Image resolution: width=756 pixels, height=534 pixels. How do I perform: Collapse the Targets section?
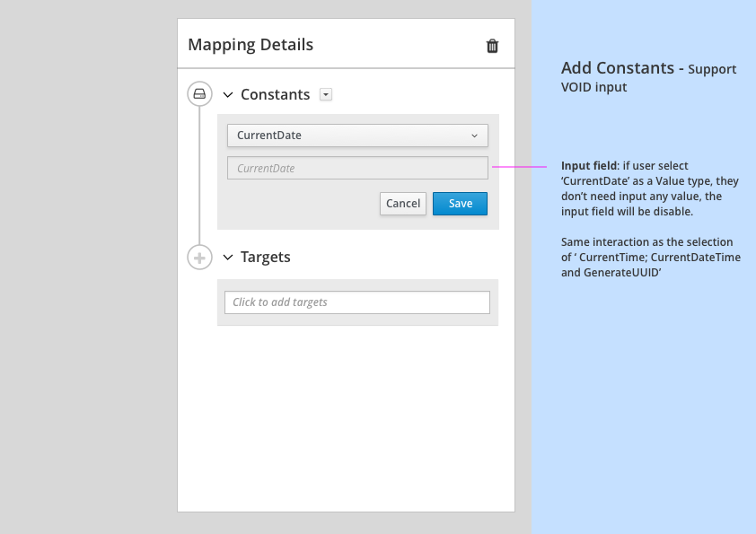[227, 257]
